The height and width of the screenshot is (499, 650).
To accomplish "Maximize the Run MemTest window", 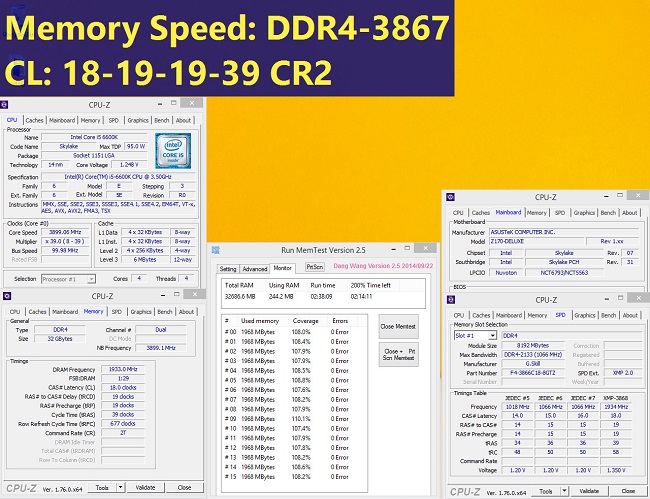I will tap(407, 248).
